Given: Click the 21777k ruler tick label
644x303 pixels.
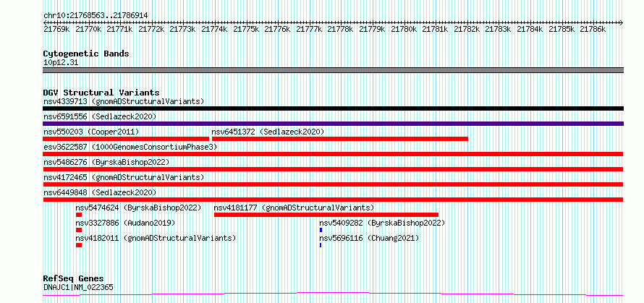Looking at the screenshot, I should point(309,29).
